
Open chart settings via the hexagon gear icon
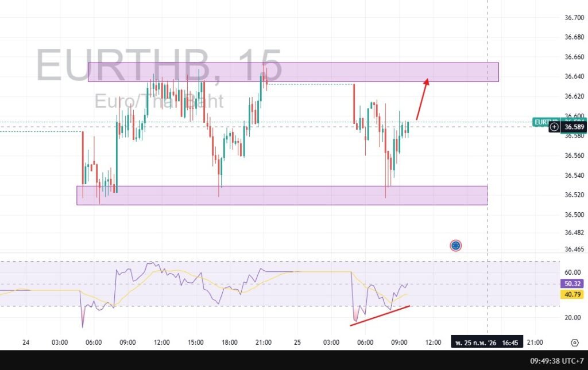point(574,342)
